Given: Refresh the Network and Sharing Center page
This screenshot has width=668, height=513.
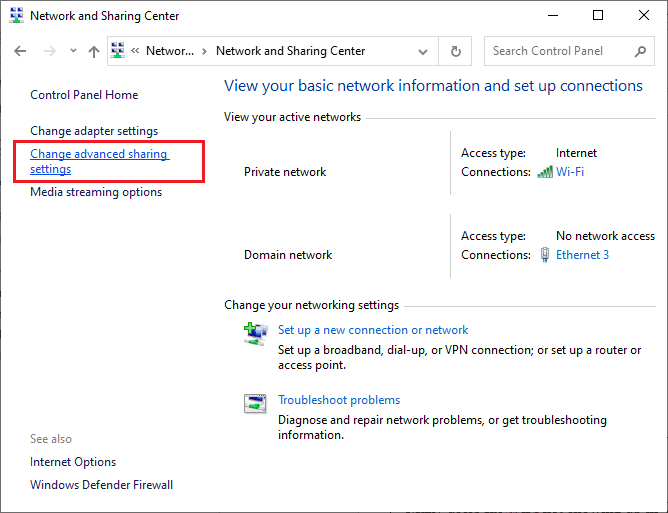Looking at the screenshot, I should coord(455,51).
